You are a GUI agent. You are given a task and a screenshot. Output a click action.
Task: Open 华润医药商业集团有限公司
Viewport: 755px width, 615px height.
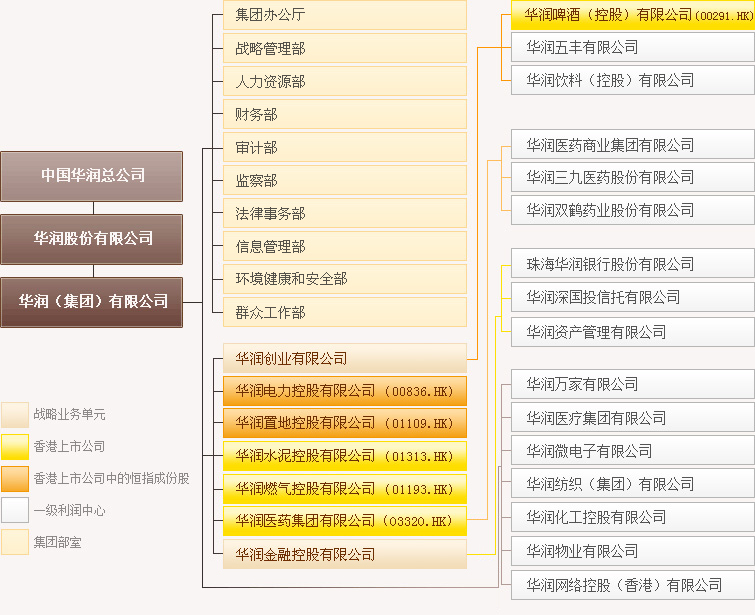click(633, 144)
